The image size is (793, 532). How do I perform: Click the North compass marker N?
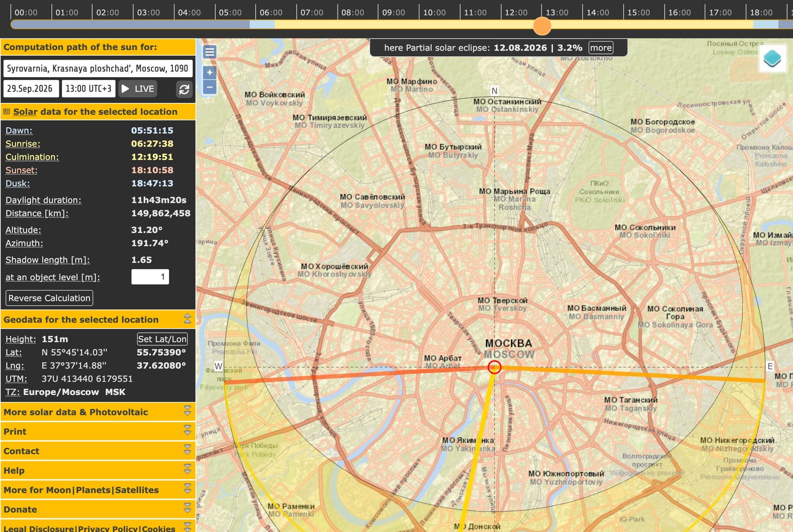(495, 91)
